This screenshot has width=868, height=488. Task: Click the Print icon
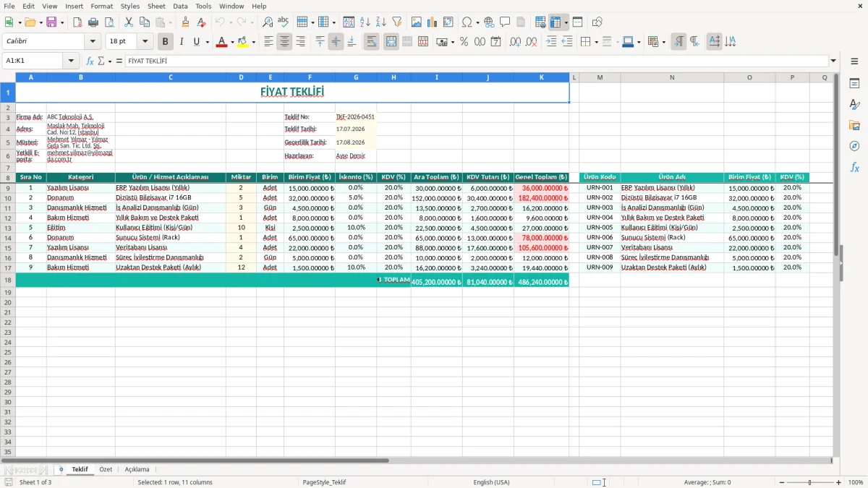click(x=93, y=22)
